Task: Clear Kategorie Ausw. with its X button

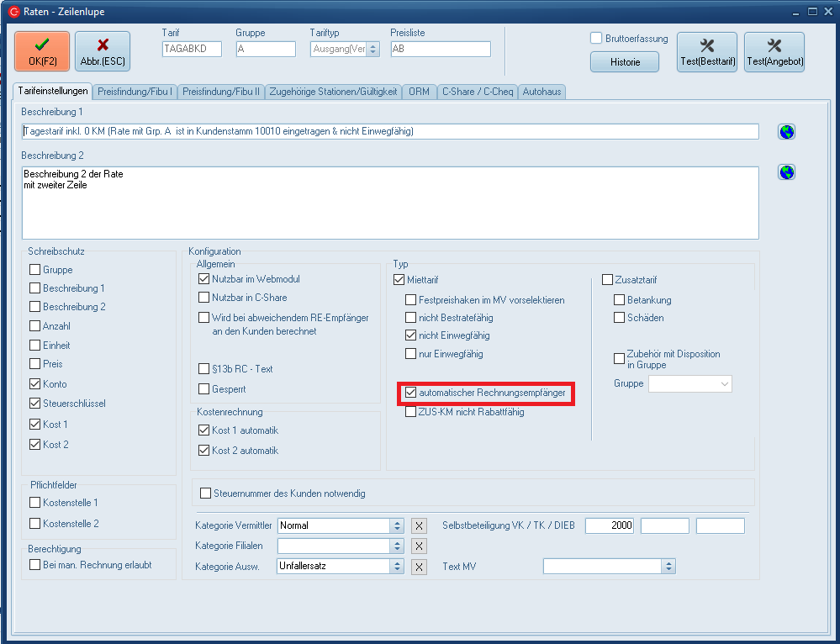Action: (x=419, y=567)
